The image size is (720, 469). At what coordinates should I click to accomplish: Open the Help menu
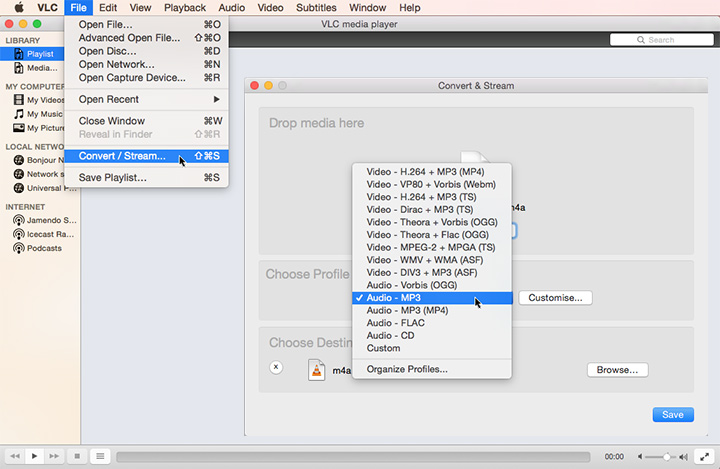pos(410,8)
